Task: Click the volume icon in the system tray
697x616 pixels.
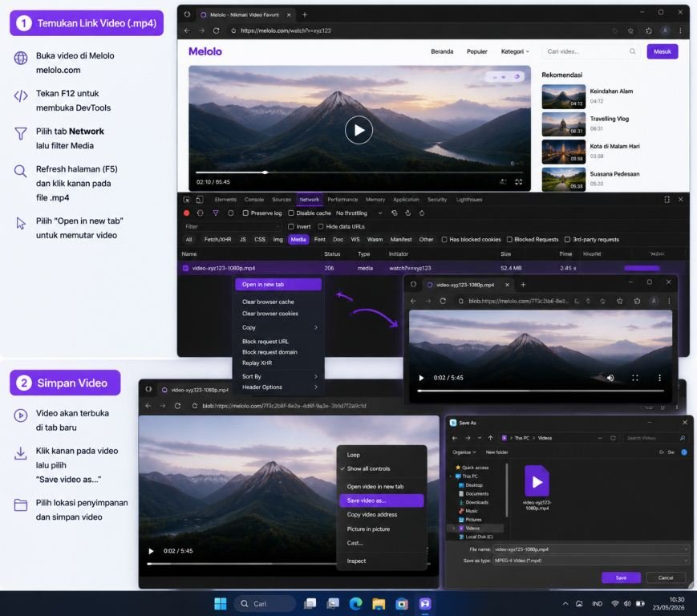Action: pos(627,603)
